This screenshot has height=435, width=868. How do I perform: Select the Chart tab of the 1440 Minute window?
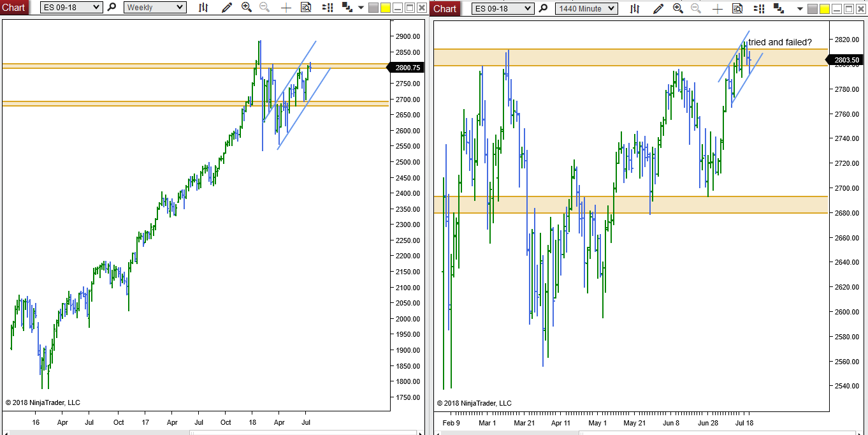tap(445, 8)
